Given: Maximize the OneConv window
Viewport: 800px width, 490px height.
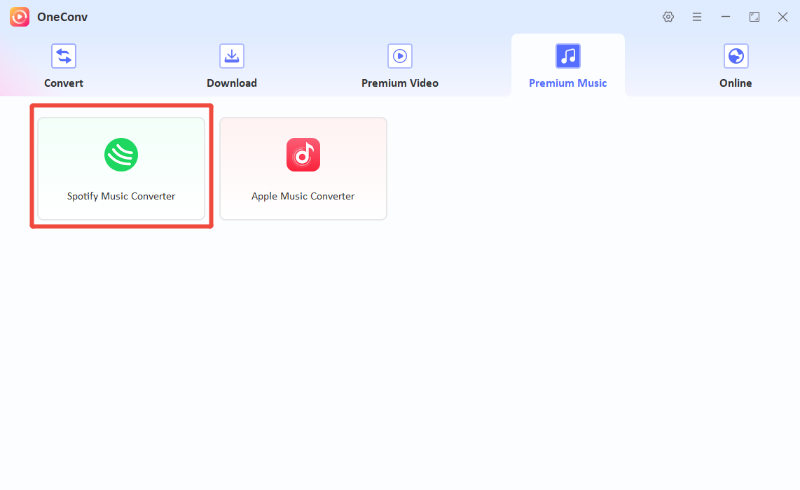Looking at the screenshot, I should click(754, 17).
